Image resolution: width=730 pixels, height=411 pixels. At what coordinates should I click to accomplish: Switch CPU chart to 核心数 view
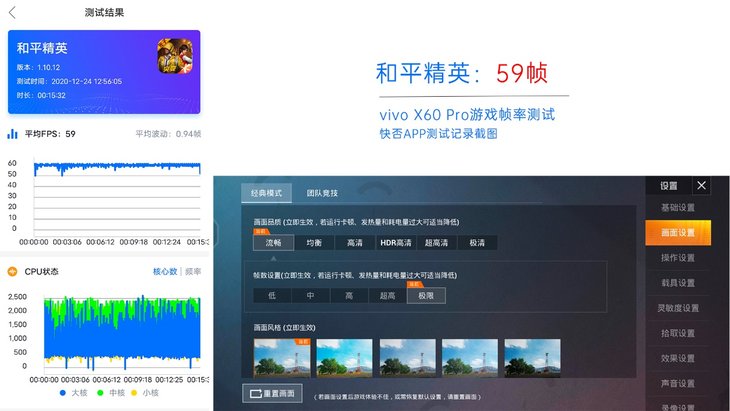click(165, 271)
